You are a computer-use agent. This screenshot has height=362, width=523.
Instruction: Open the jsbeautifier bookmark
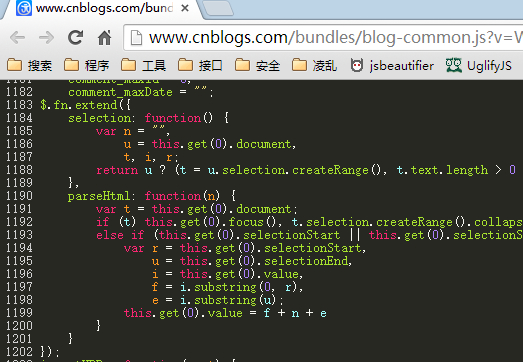[392, 65]
